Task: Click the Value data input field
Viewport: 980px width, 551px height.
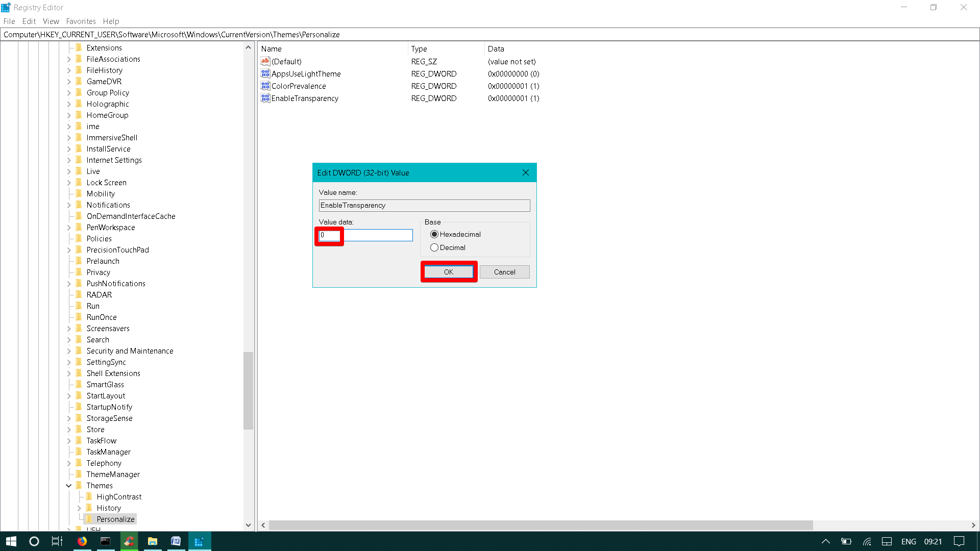Action: [x=365, y=235]
